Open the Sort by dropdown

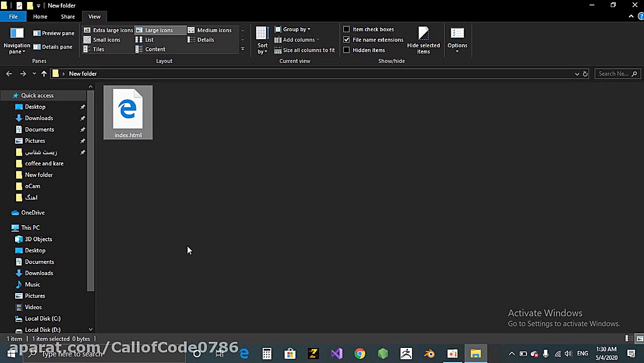coord(262,45)
